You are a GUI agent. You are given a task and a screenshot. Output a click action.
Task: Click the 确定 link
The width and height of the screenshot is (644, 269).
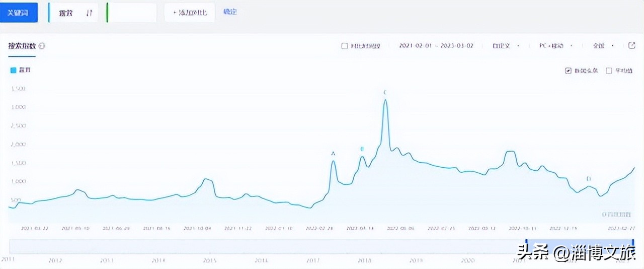click(229, 12)
